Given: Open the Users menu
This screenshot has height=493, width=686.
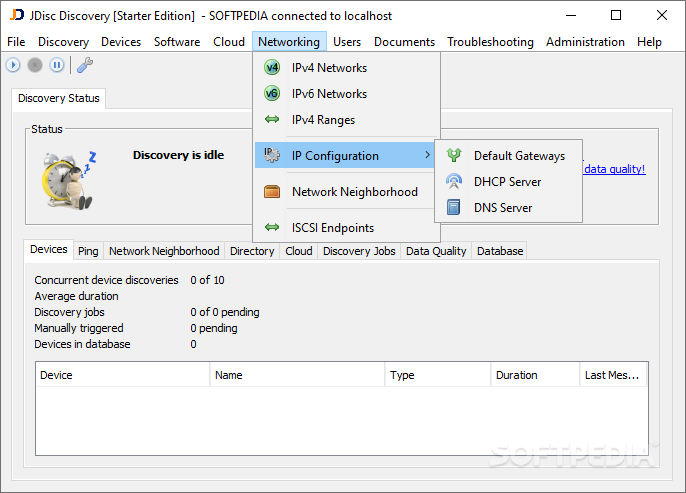Looking at the screenshot, I should [x=347, y=42].
